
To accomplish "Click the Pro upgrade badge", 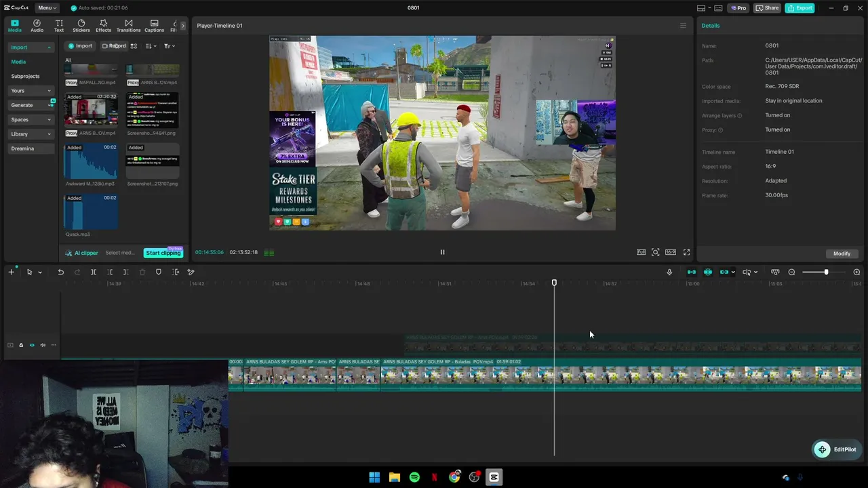I will click(738, 8).
